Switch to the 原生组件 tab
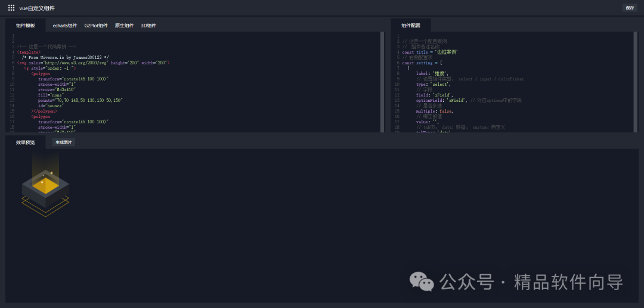 click(125, 26)
